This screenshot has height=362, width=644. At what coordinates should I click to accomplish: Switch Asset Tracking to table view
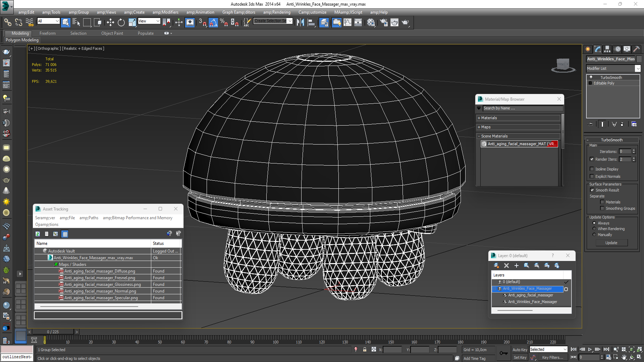click(x=65, y=234)
